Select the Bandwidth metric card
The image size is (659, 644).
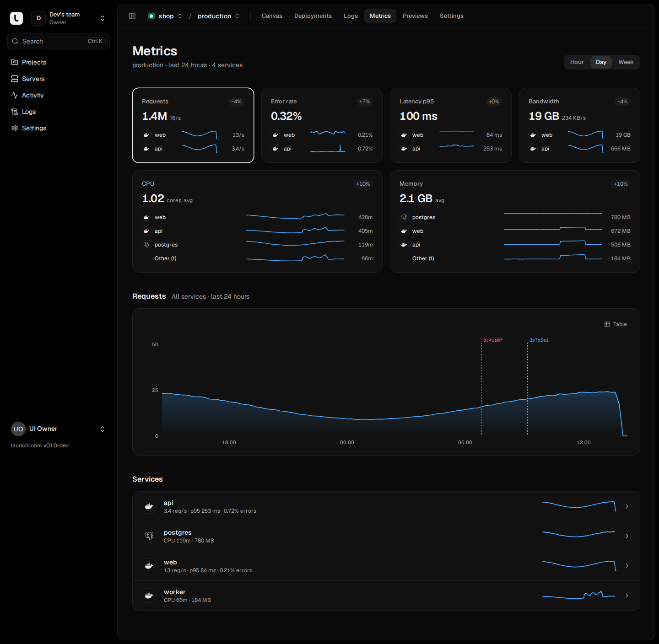click(x=579, y=125)
